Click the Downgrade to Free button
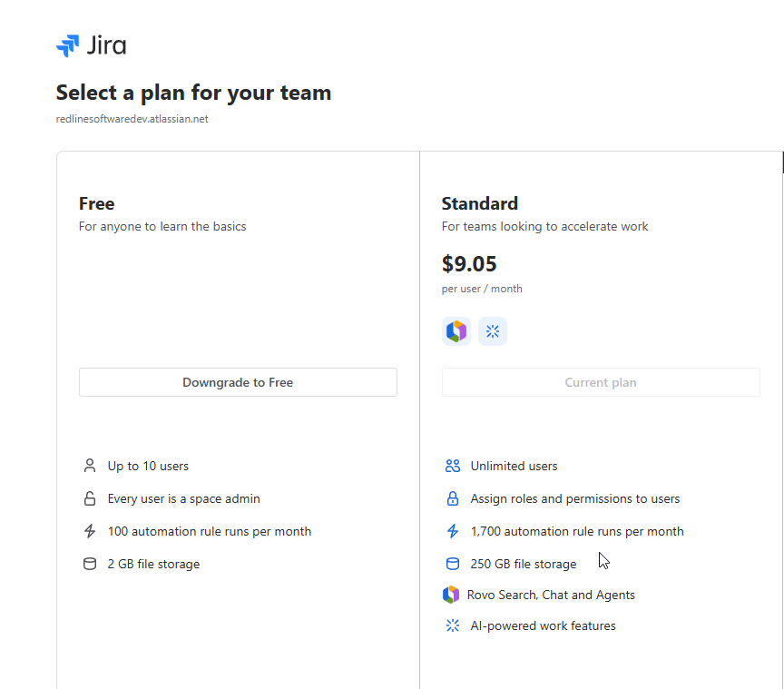 [x=238, y=382]
